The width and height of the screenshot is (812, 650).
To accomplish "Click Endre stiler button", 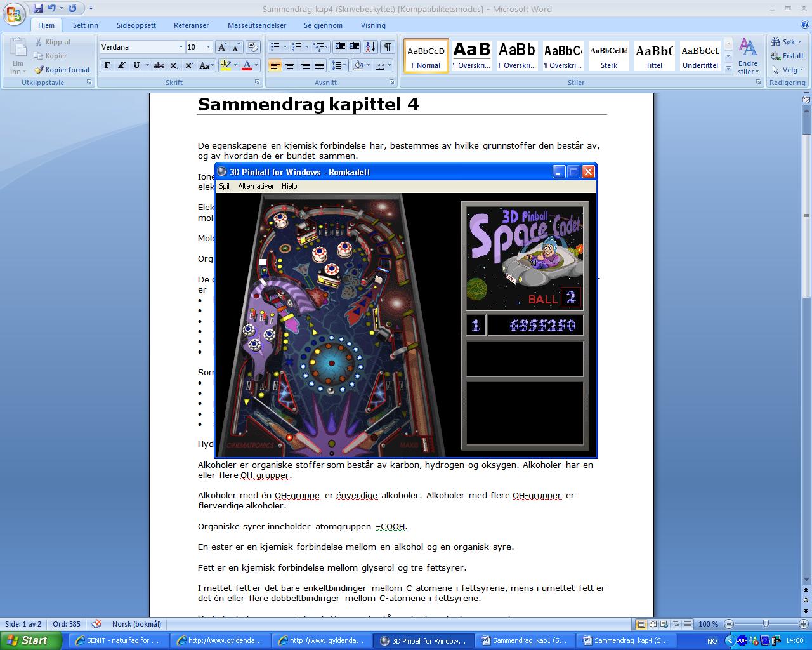I will pyautogui.click(x=748, y=56).
